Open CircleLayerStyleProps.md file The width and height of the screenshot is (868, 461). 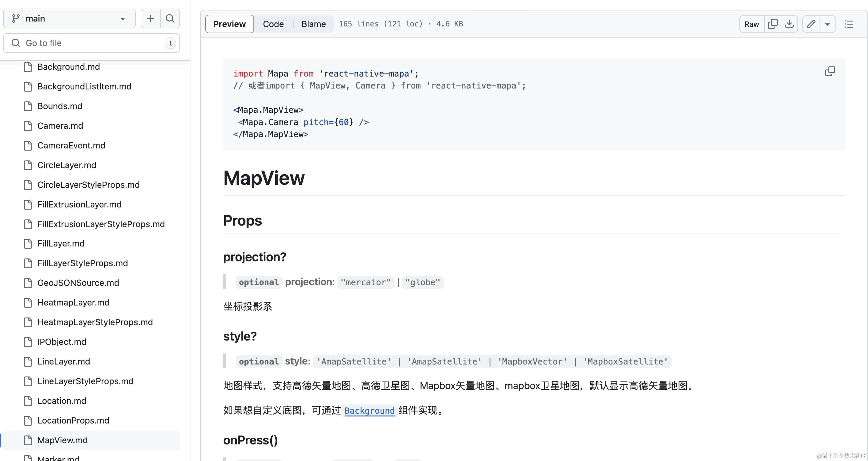pos(88,185)
